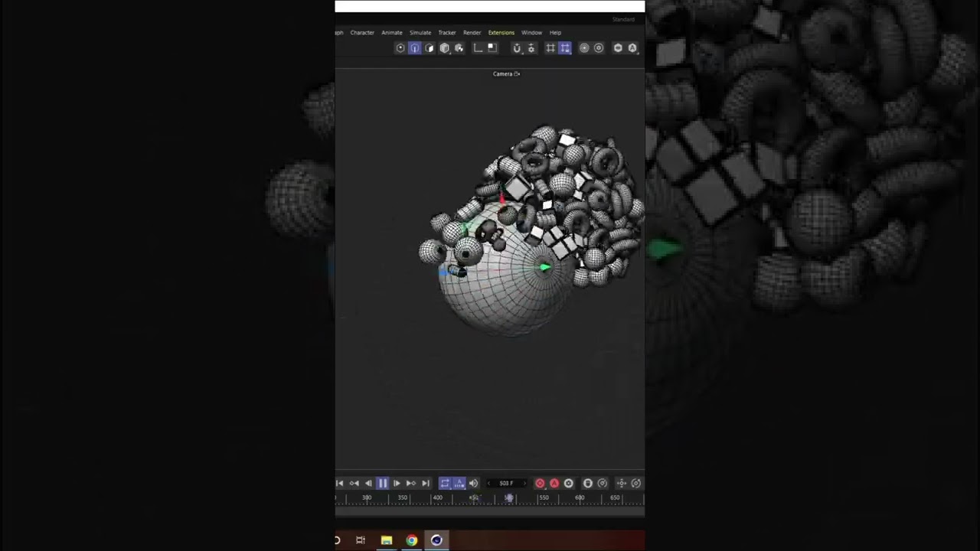Step to previous frame

pos(368,484)
